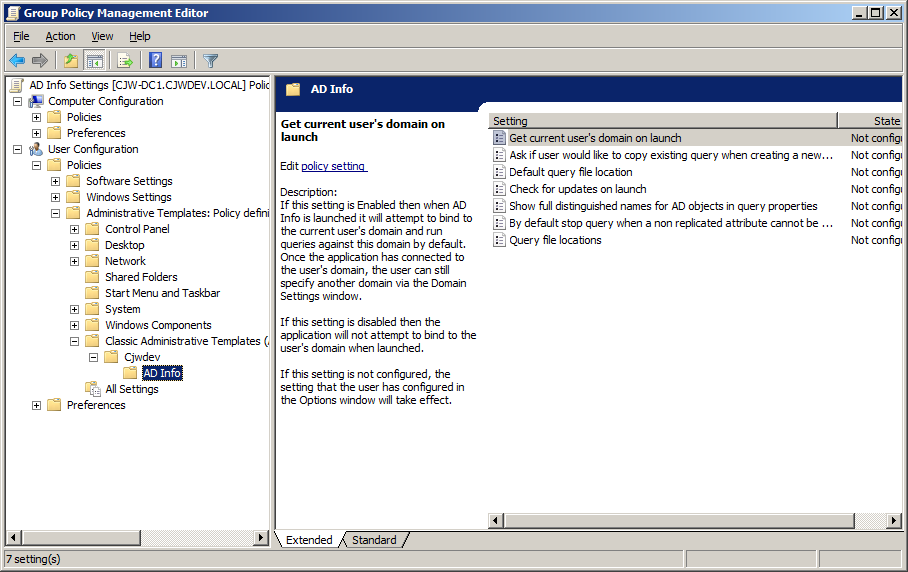Image resolution: width=908 pixels, height=572 pixels.
Task: Expand the Control Panel folder node
Action: click(x=75, y=229)
